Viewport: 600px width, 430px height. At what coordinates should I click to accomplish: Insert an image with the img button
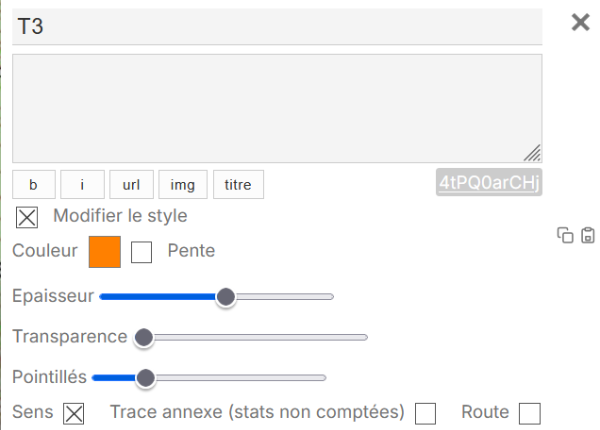coord(183,184)
